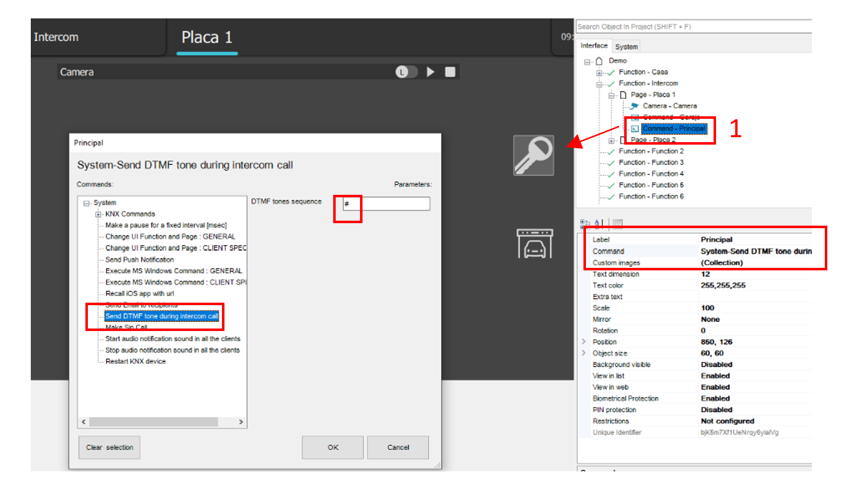The height and width of the screenshot is (498, 868).
Task: Click the garage car icon
Action: 534,244
